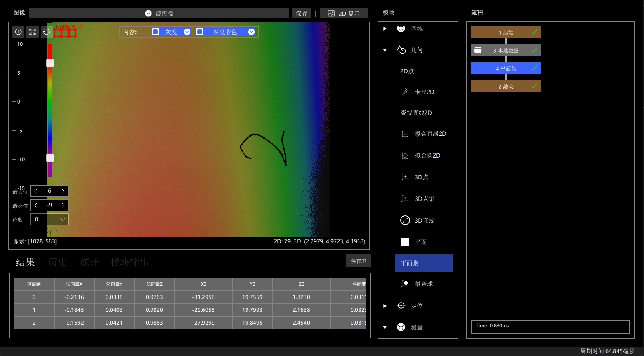
Task: Collapse the measurement (测量) module group
Action: point(385,327)
